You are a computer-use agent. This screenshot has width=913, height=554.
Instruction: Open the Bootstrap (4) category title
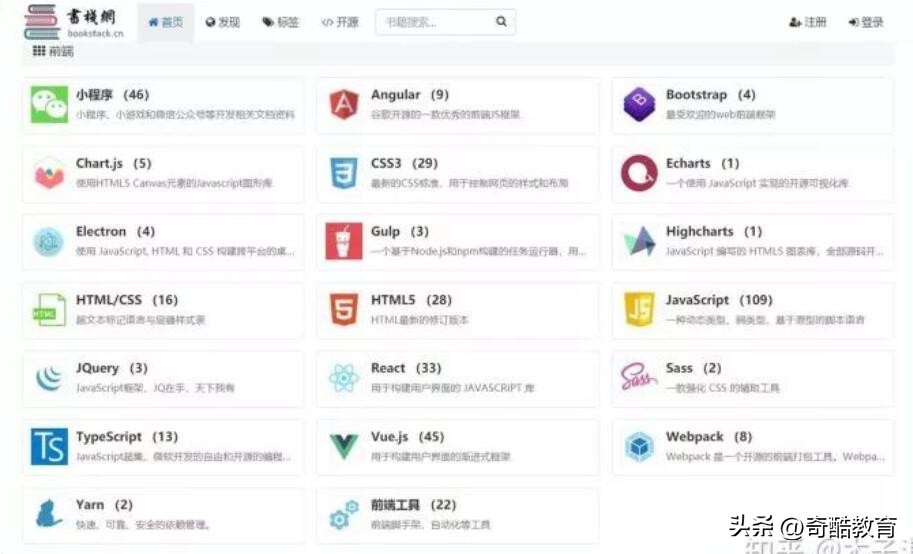click(710, 94)
